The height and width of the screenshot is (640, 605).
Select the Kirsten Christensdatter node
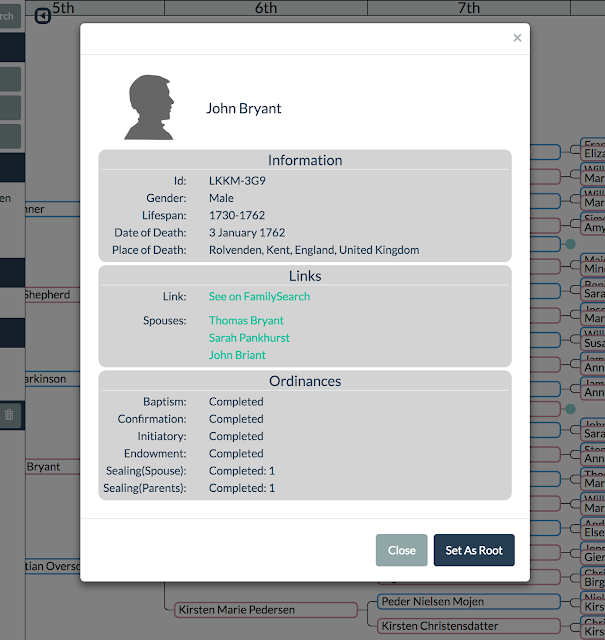pos(469,626)
